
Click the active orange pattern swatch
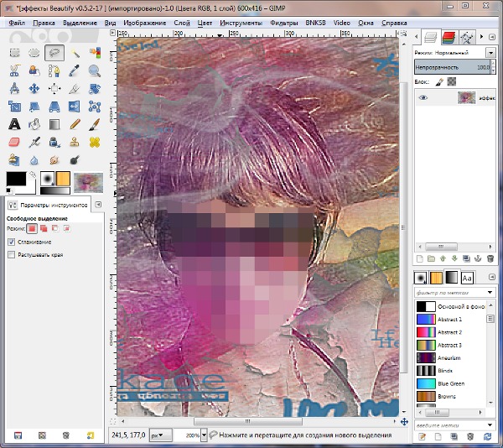pyautogui.click(x=63, y=179)
